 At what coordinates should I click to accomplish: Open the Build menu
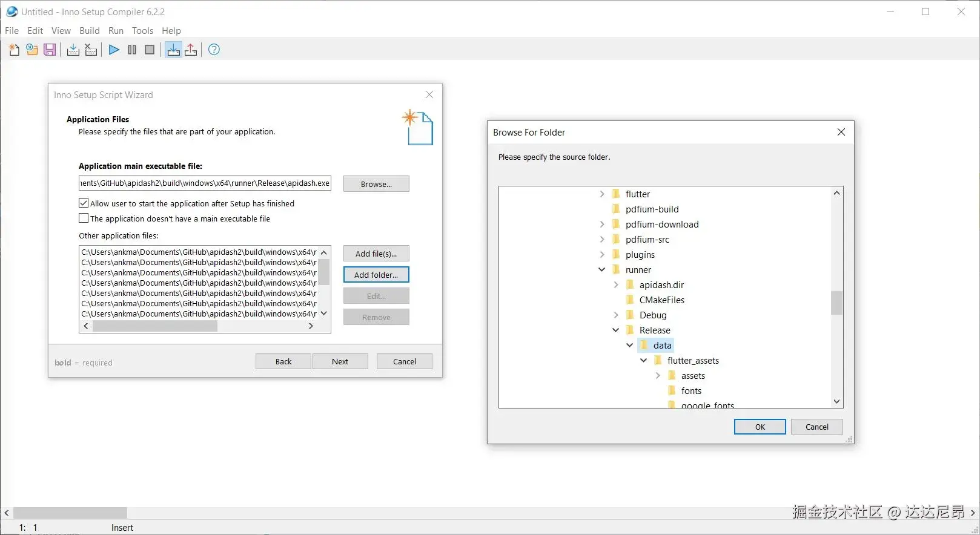pos(90,30)
